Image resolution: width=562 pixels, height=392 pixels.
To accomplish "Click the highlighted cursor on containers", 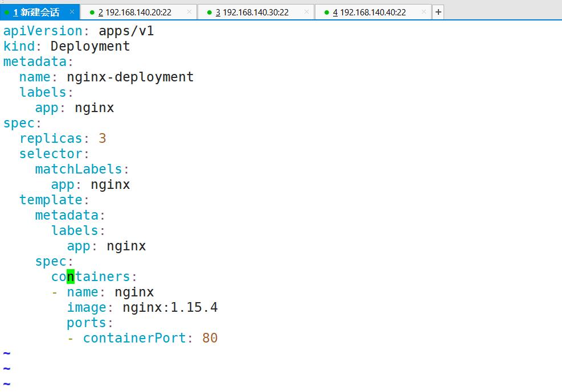I will tap(70, 277).
